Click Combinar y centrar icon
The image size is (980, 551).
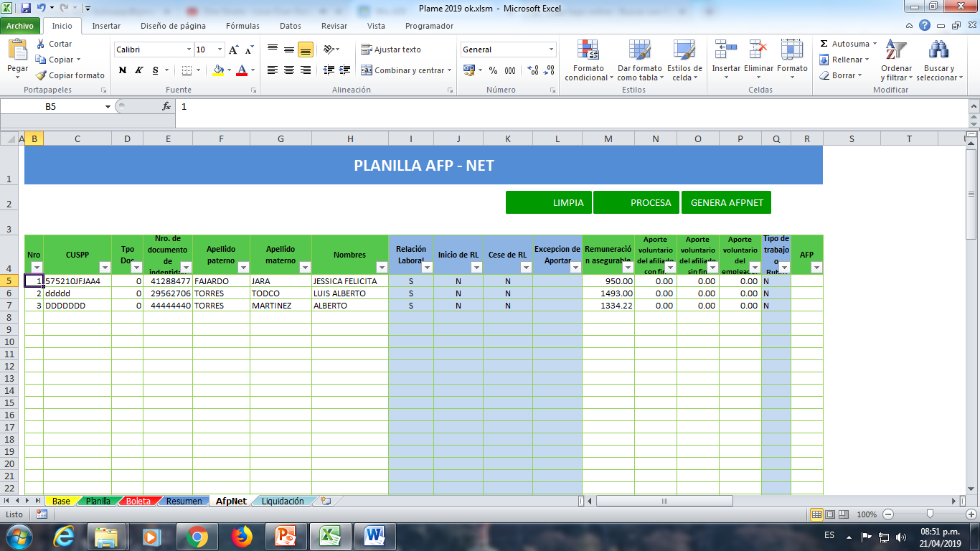pos(404,69)
